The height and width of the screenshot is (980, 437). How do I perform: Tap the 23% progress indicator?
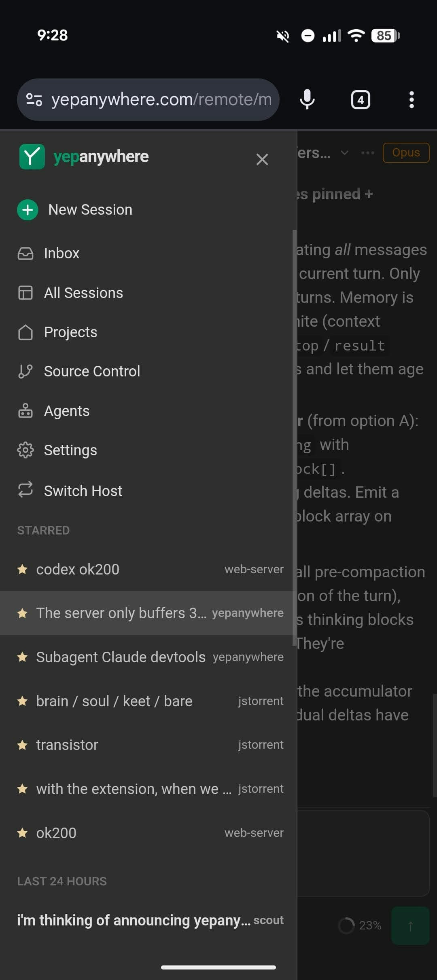pos(360,925)
